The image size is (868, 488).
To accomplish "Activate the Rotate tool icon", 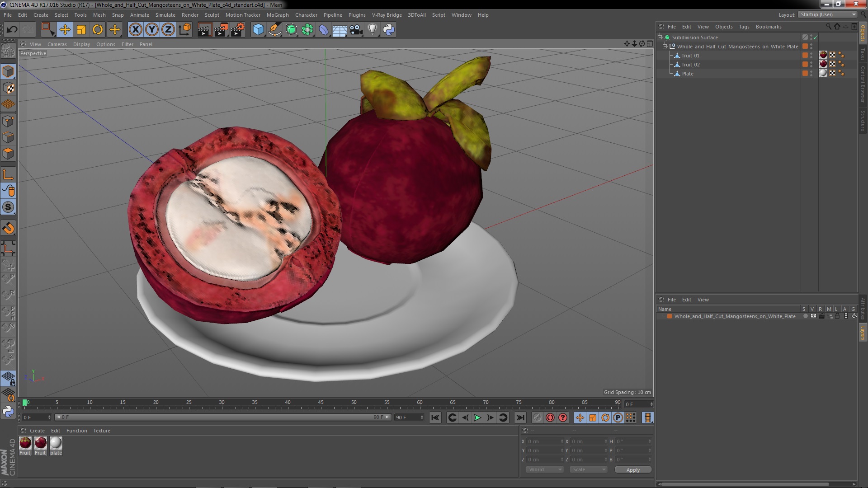I will click(x=98, y=30).
